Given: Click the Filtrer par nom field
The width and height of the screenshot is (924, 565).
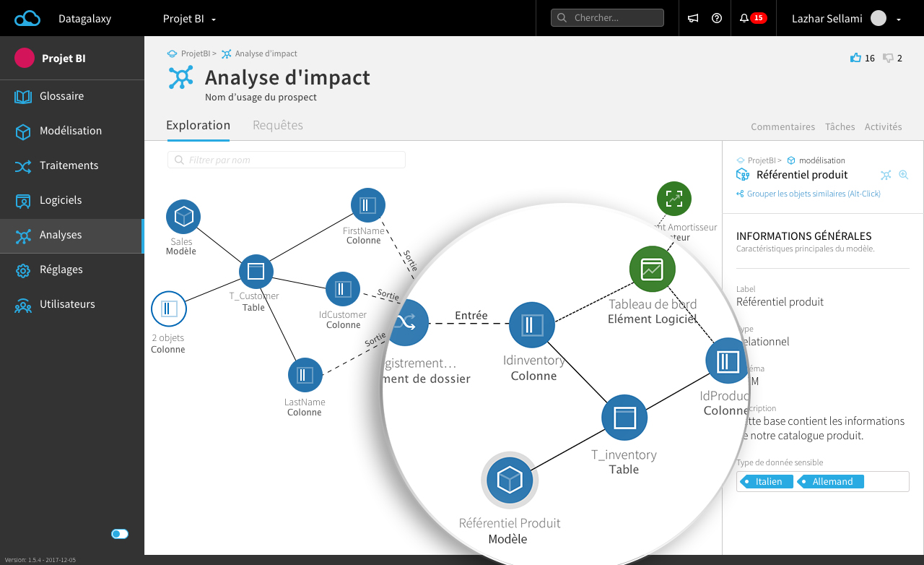Looking at the screenshot, I should click(287, 160).
